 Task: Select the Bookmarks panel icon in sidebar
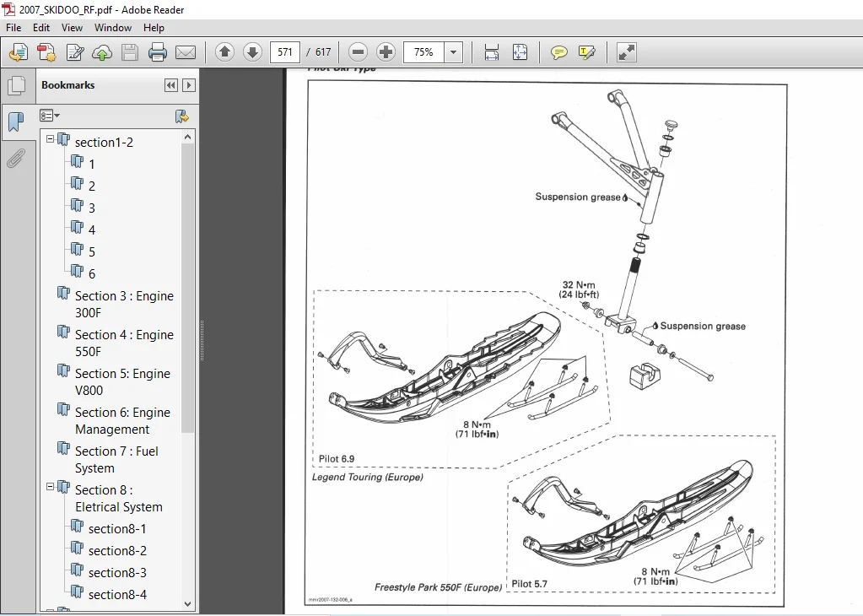coord(16,122)
